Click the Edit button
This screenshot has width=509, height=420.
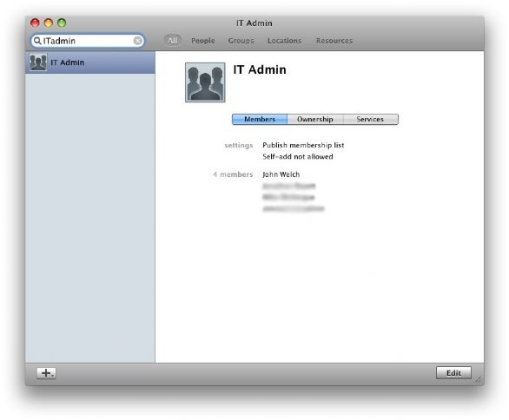(x=453, y=373)
